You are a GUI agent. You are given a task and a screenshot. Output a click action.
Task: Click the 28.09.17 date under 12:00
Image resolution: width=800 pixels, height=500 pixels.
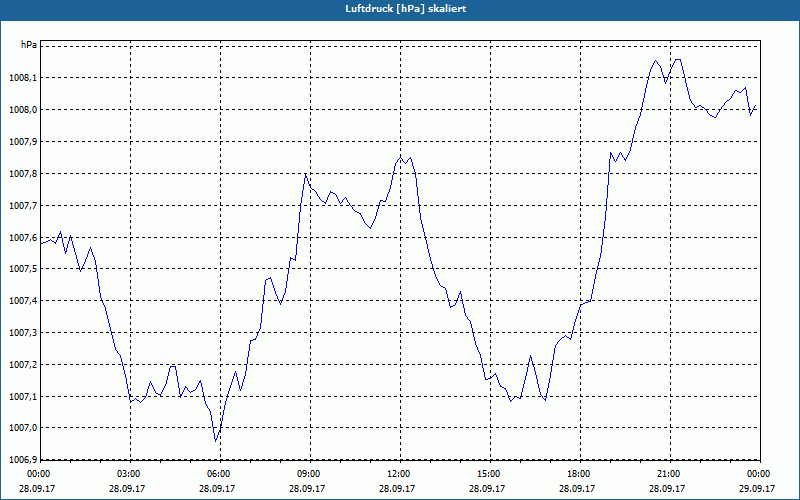397,488
